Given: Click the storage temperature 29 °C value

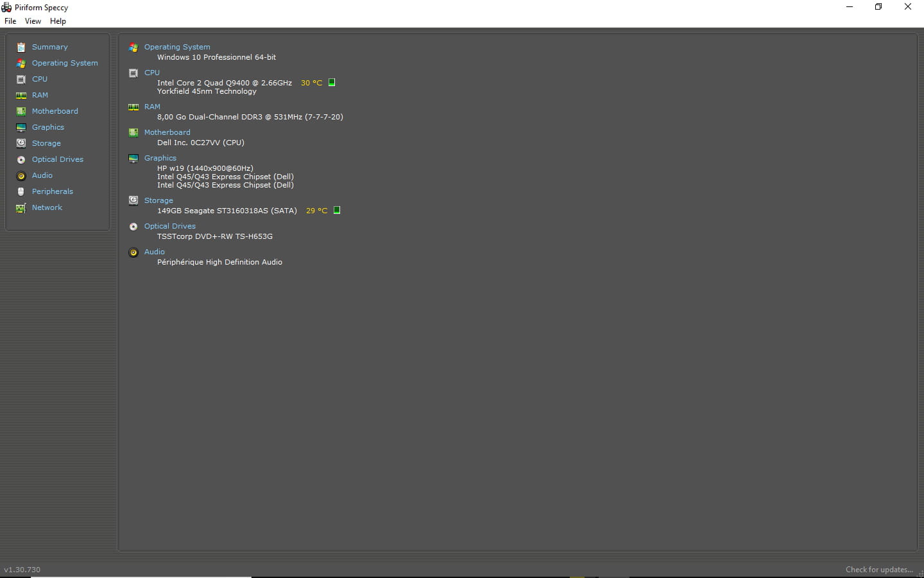Looking at the screenshot, I should tap(317, 211).
